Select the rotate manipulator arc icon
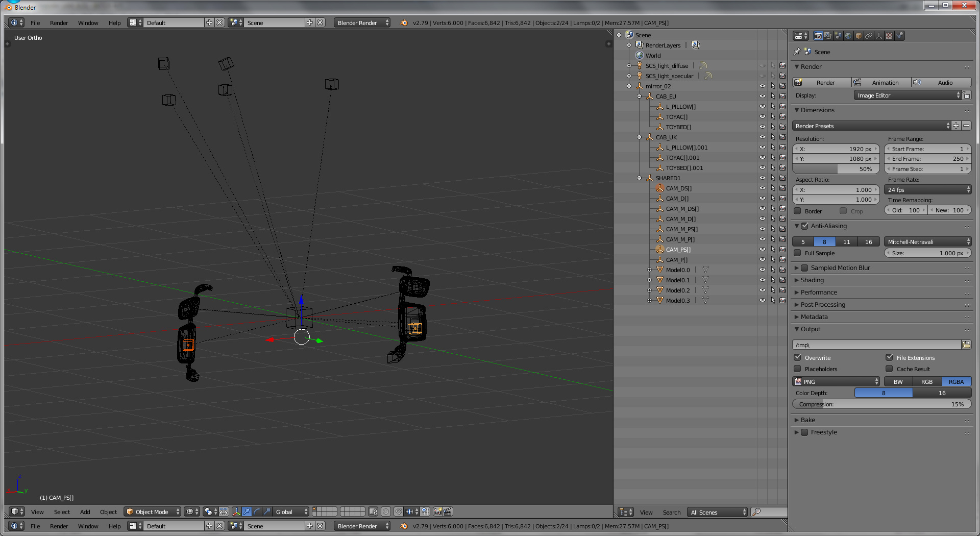This screenshot has height=536, width=980. [257, 511]
